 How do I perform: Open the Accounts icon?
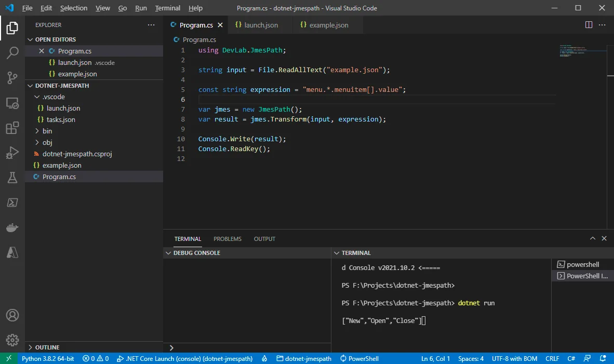tap(12, 315)
